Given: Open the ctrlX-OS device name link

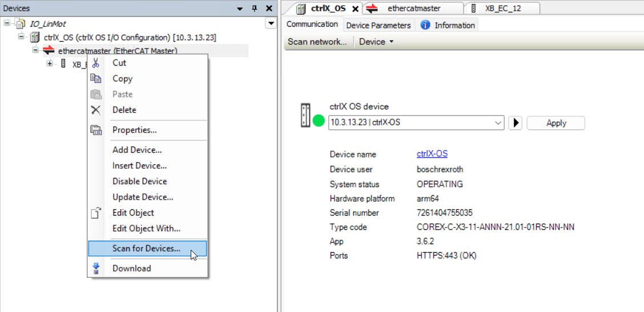Looking at the screenshot, I should point(432,154).
